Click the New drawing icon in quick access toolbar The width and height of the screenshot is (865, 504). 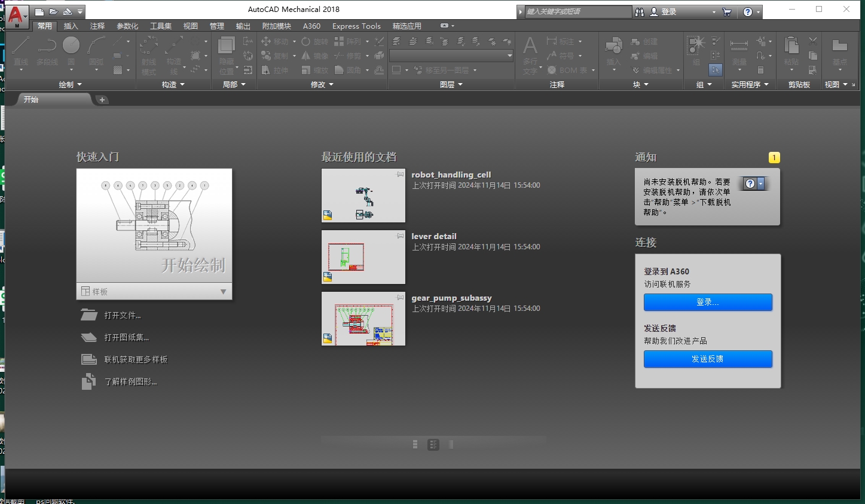click(39, 11)
